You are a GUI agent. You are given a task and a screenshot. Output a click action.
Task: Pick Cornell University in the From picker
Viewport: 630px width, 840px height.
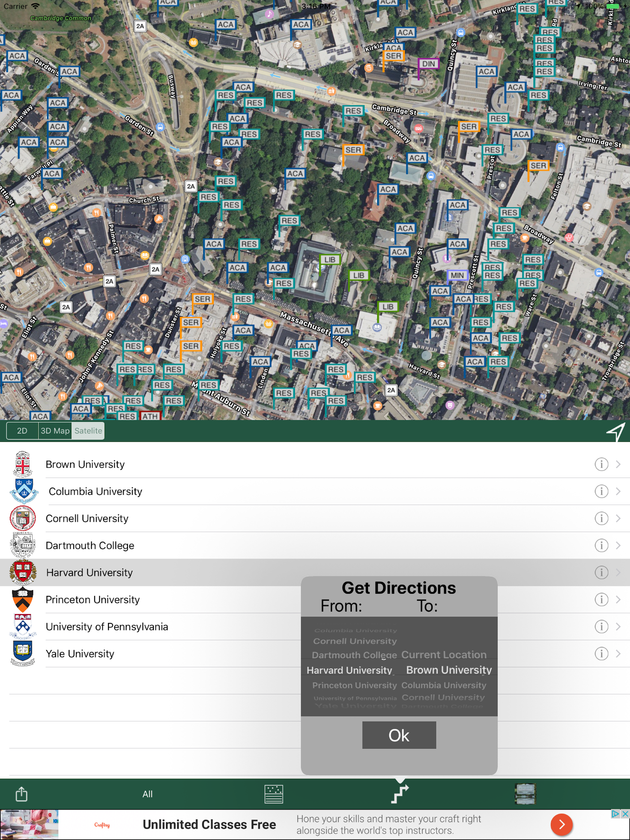coord(354,641)
